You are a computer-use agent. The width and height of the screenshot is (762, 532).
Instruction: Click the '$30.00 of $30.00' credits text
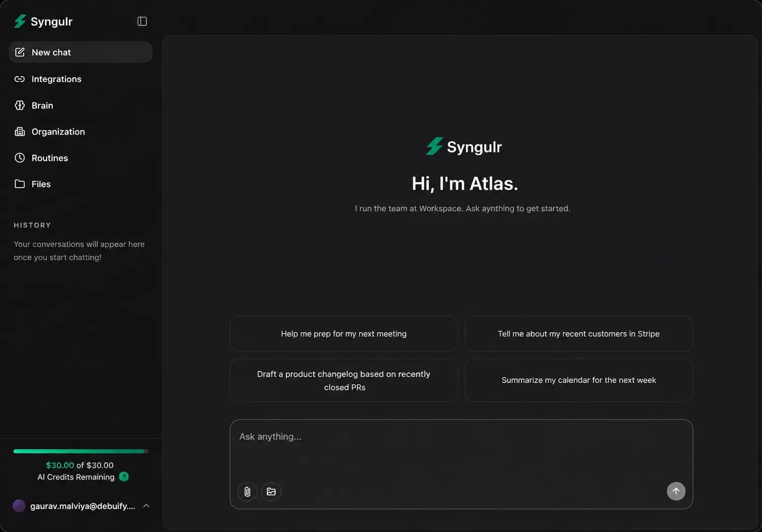(80, 465)
